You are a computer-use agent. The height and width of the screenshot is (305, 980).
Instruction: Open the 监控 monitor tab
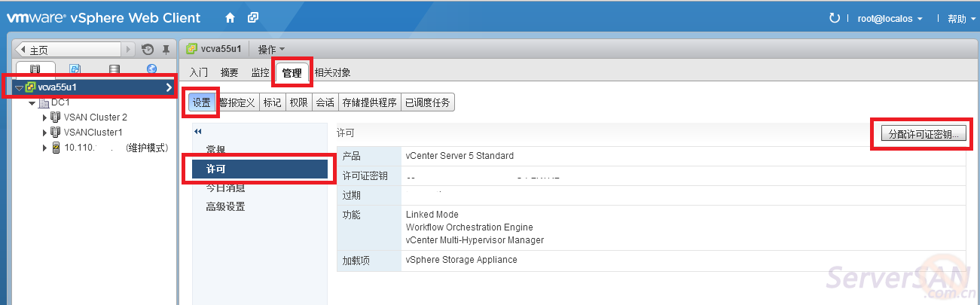click(259, 73)
